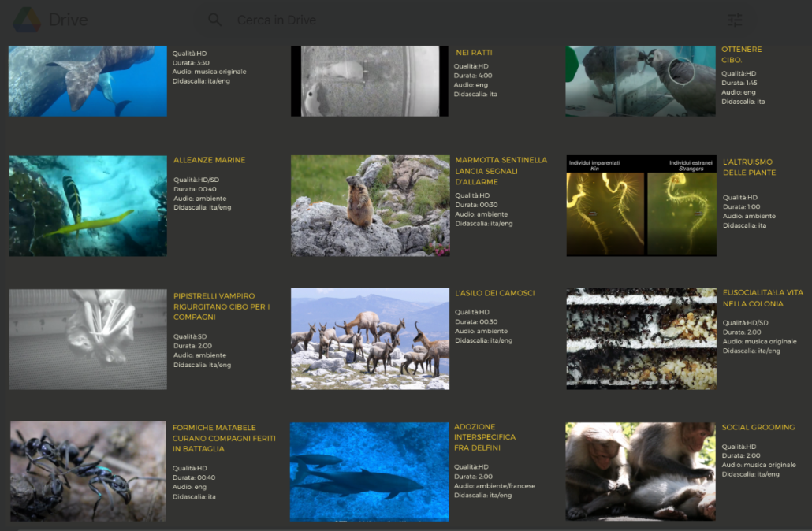Open the Alleanze Marine video thumbnail
The image size is (812, 531).
click(88, 206)
